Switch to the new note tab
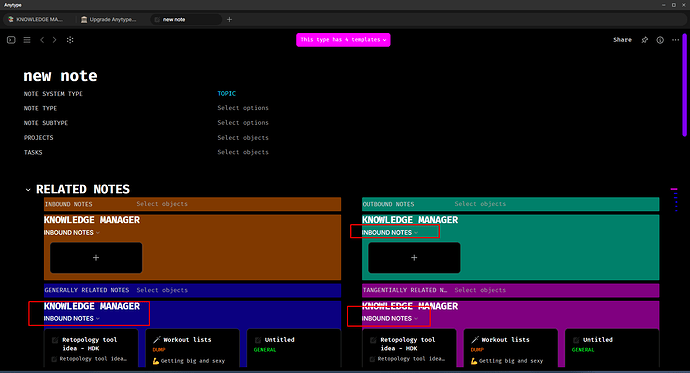690x373 pixels. [186, 19]
